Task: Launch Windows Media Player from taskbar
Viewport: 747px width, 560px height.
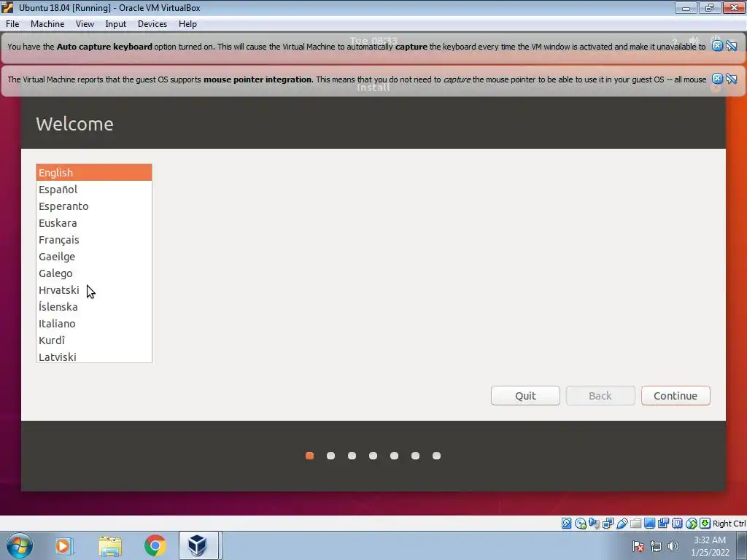Action: click(x=63, y=545)
